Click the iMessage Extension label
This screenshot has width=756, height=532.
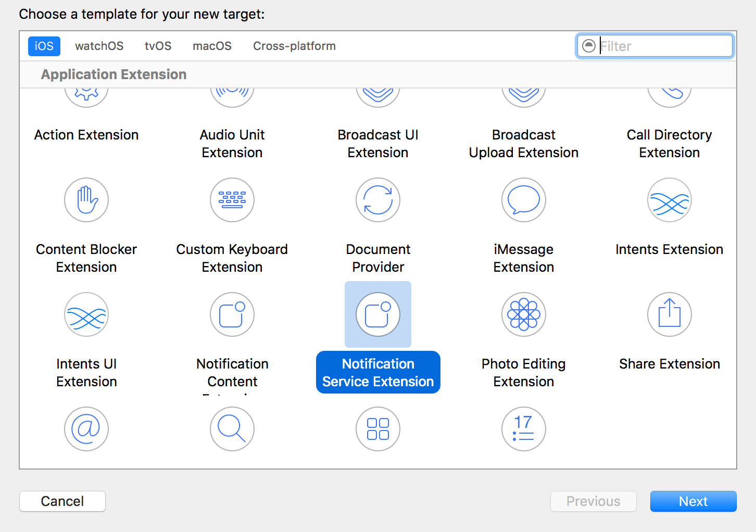coord(524,258)
